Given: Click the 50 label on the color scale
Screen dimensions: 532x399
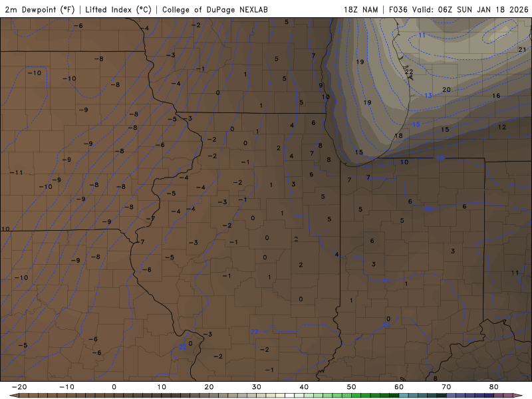Looking at the screenshot, I should click(x=352, y=387).
